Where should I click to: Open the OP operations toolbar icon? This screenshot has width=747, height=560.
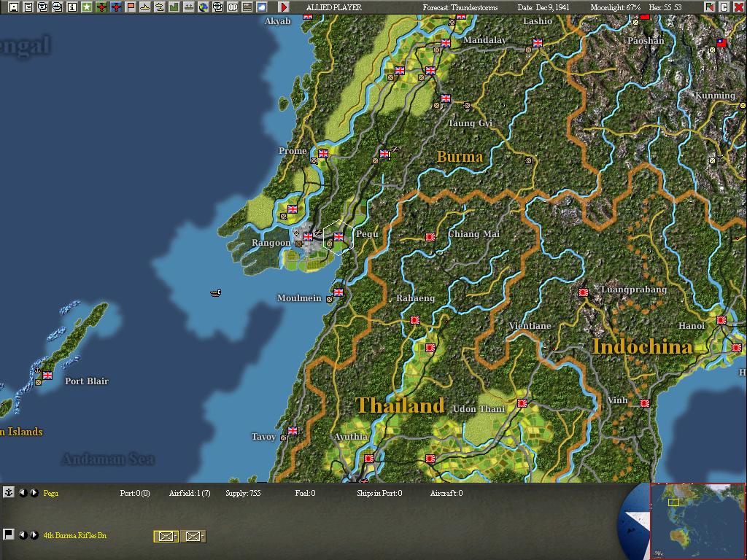pos(233,7)
